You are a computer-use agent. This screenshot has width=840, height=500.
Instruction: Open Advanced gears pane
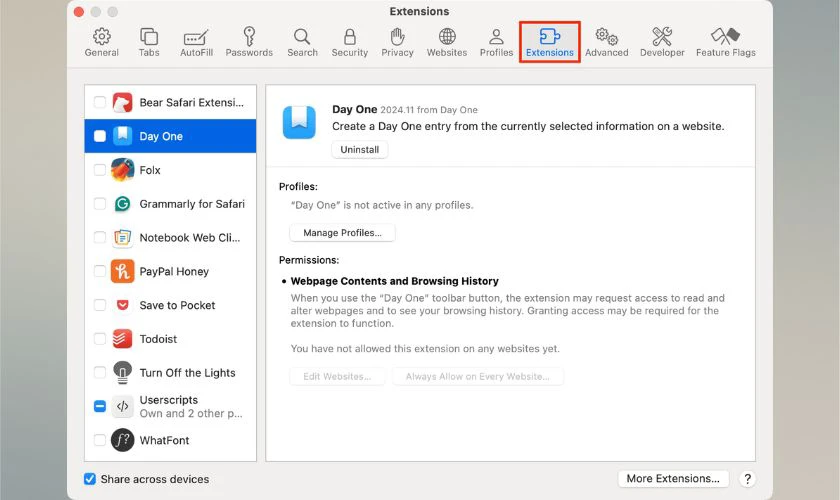606,42
